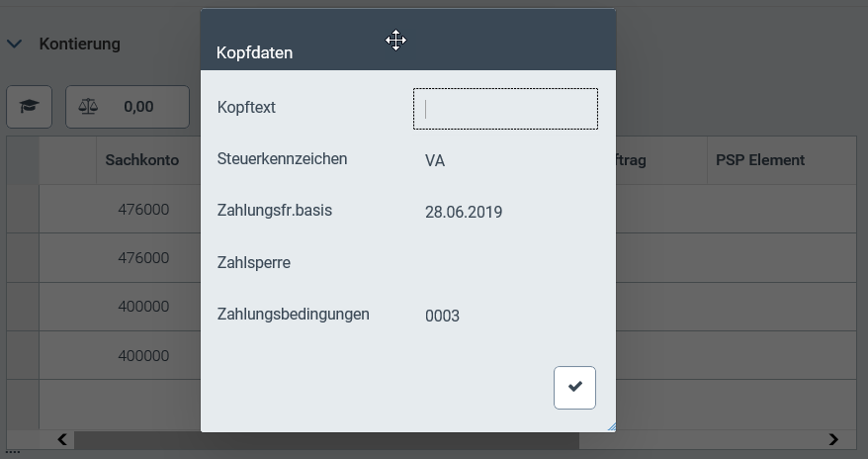Click the horizontal scrollbar thumb
Image resolution: width=868 pixels, height=459 pixels.
138,439
